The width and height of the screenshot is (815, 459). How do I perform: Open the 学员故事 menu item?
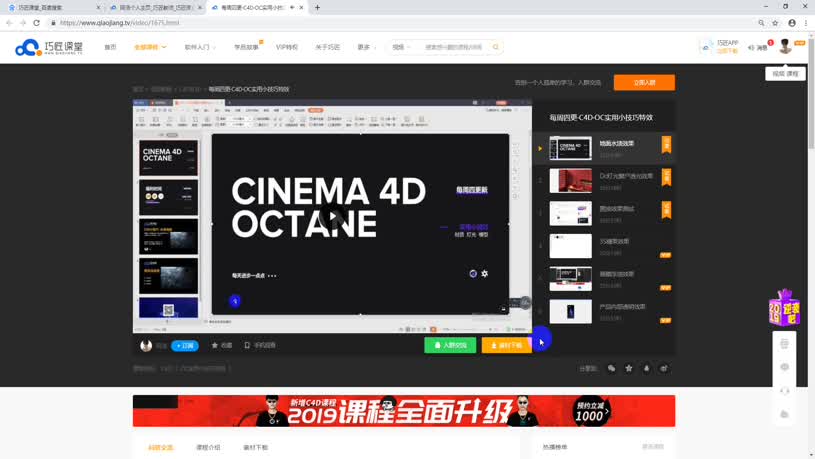tap(246, 47)
